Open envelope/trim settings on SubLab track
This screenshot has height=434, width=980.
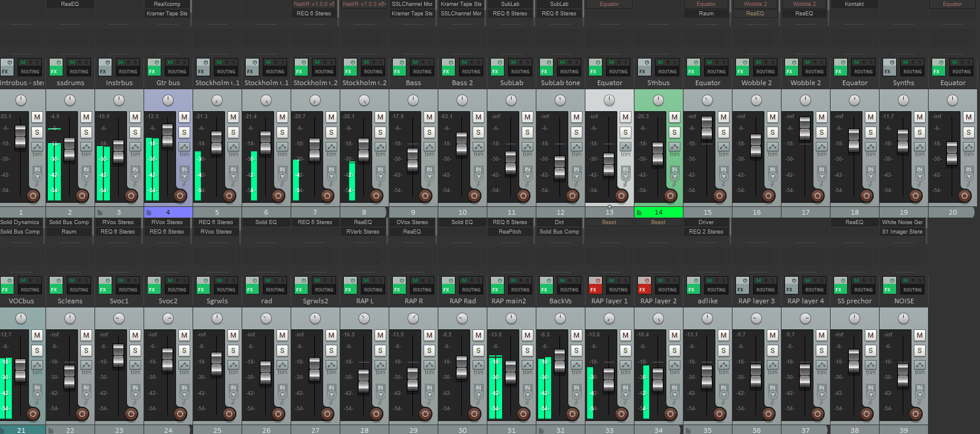click(x=528, y=147)
